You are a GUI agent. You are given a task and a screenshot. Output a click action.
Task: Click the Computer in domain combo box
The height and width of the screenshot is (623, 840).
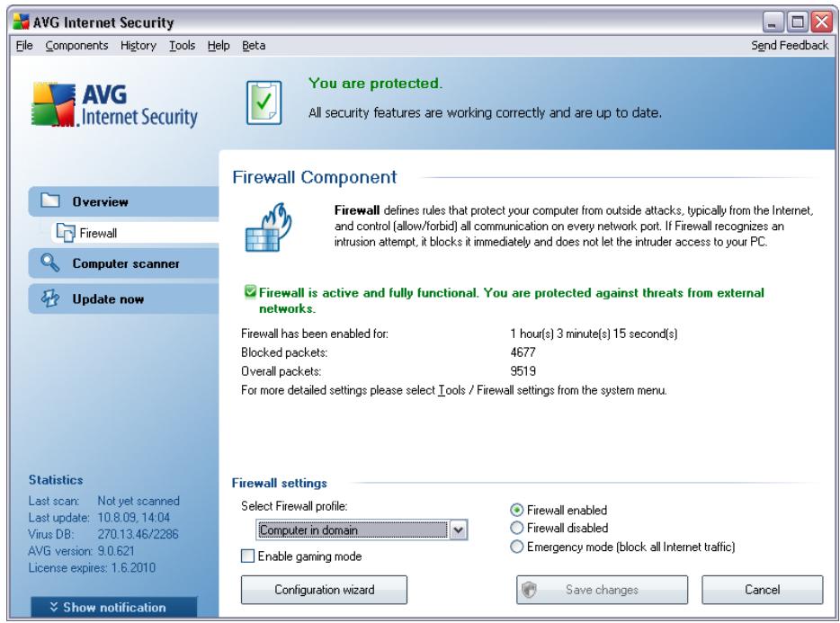point(362,530)
